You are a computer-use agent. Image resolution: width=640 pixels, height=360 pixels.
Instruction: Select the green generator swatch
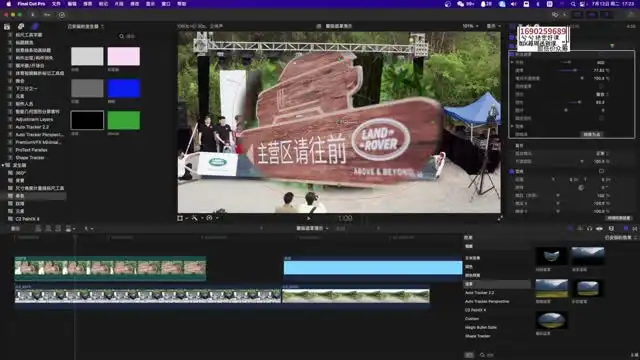pyautogui.click(x=124, y=121)
